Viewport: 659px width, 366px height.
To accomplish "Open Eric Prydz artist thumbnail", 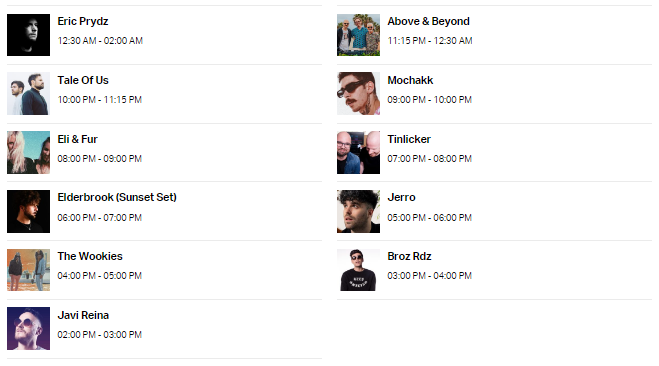I will 28,35.
